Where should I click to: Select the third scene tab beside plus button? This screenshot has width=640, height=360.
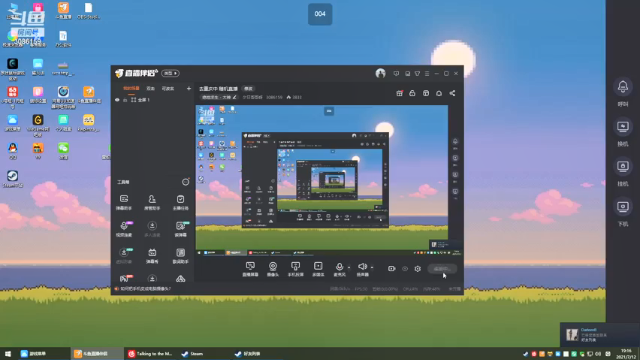168,88
